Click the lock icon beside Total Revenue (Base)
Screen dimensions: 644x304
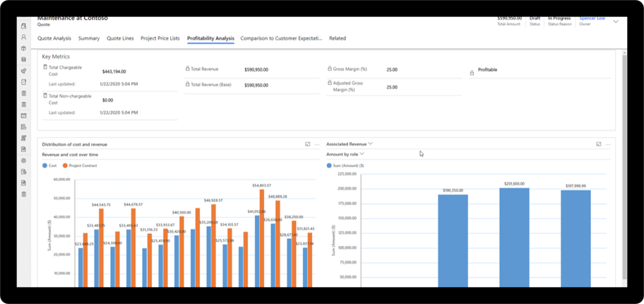(x=187, y=85)
